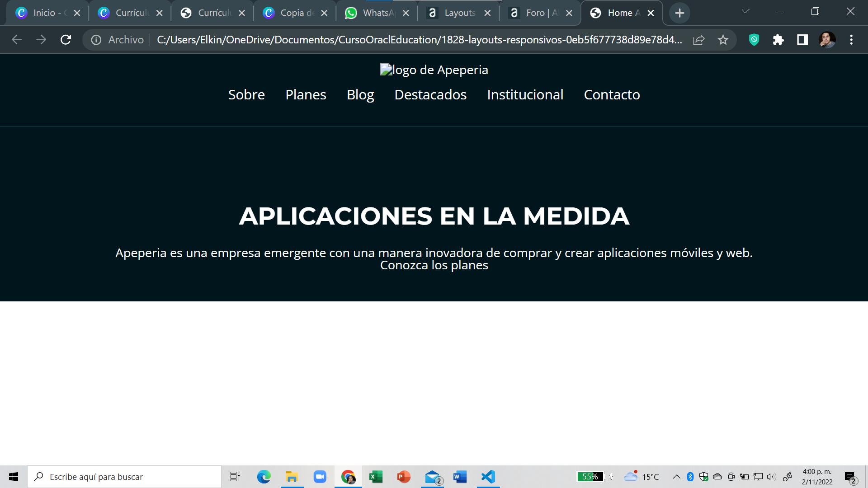Image resolution: width=868 pixels, height=488 pixels.
Task: Click the Planes navigation link
Action: click(x=305, y=94)
